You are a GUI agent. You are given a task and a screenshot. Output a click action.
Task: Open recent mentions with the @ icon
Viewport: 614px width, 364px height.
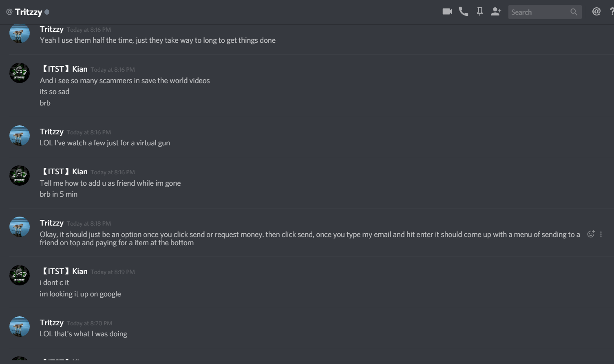596,12
